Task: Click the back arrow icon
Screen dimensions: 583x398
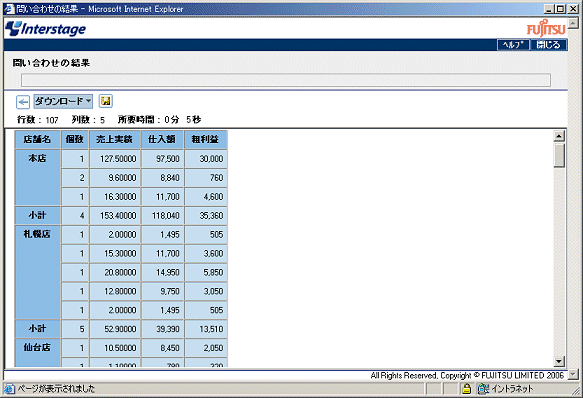Action: (x=23, y=102)
